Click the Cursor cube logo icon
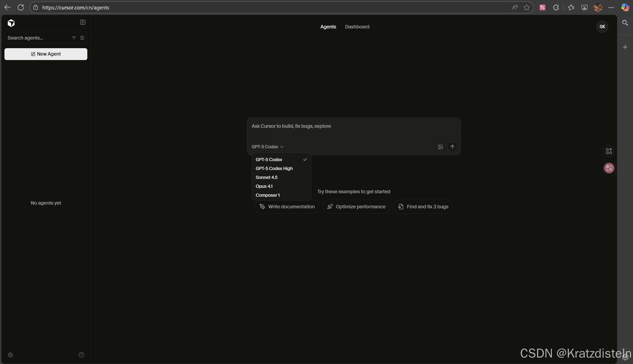Viewport: 633px width, 364px height. point(11,23)
